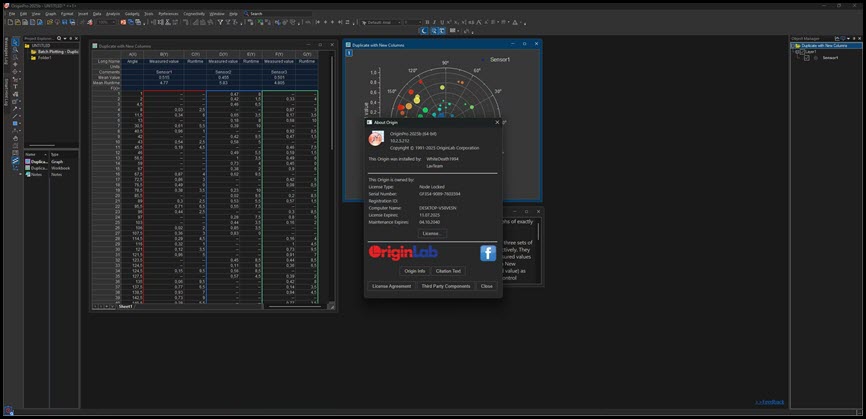866x419 pixels.
Task: Select the UNTITLED root project node
Action: [x=38, y=45]
